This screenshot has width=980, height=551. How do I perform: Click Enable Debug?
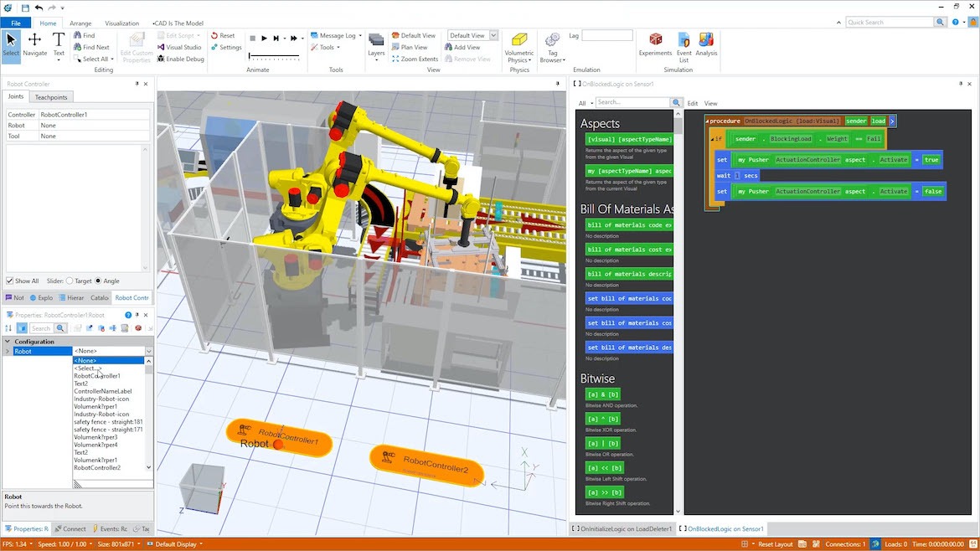pos(180,59)
